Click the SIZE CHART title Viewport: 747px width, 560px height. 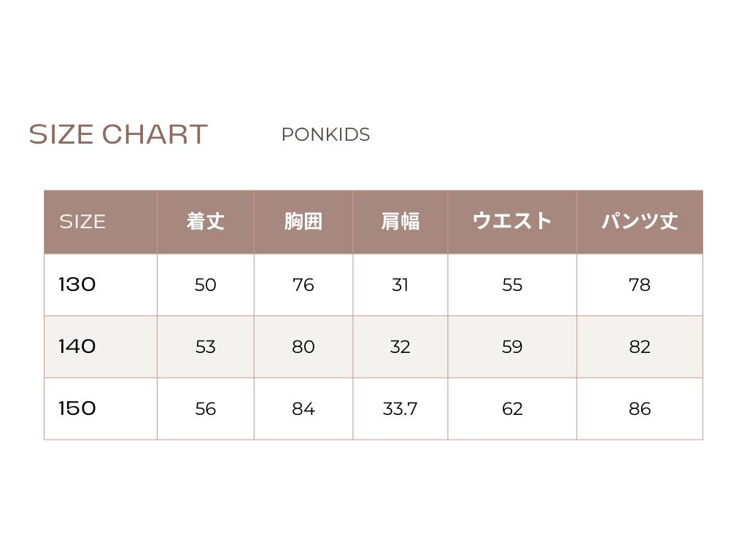point(118,135)
